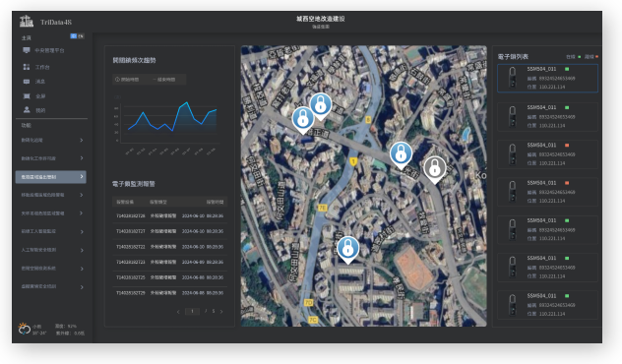Click the weather cloud-sun icon
Screen dimensions: 622x364
(x=25, y=329)
